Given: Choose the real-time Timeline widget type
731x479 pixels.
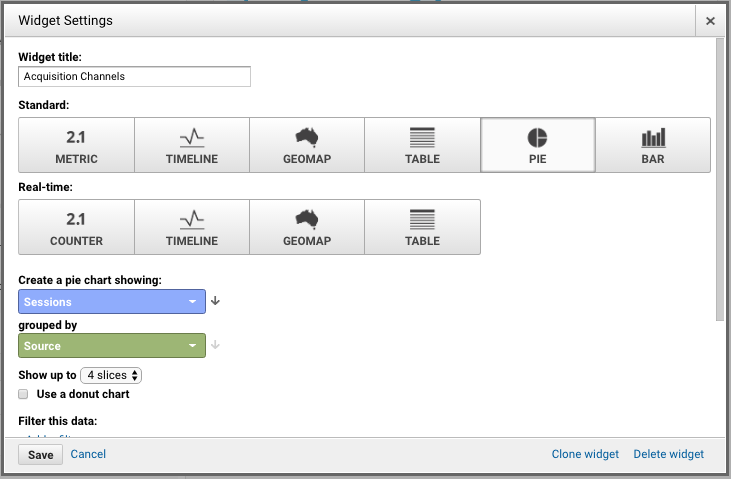Looking at the screenshot, I should tap(192, 227).
